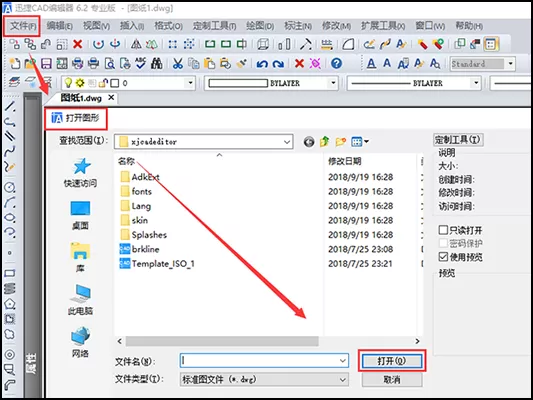The width and height of the screenshot is (533, 400).
Task: Click the horizontal scrollbar in file list
Action: 222,341
